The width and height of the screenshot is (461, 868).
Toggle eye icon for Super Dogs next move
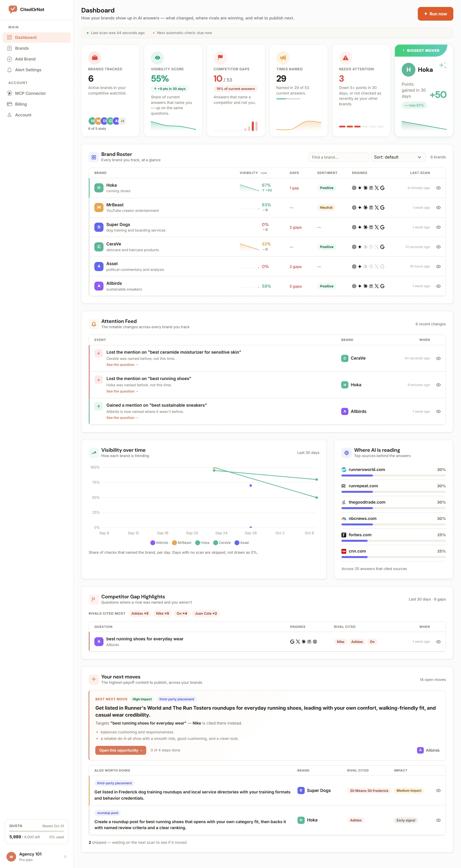pyautogui.click(x=438, y=791)
